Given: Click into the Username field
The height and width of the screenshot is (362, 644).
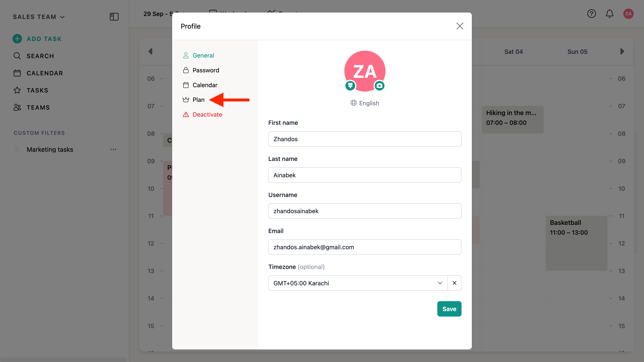Looking at the screenshot, I should [365, 211].
